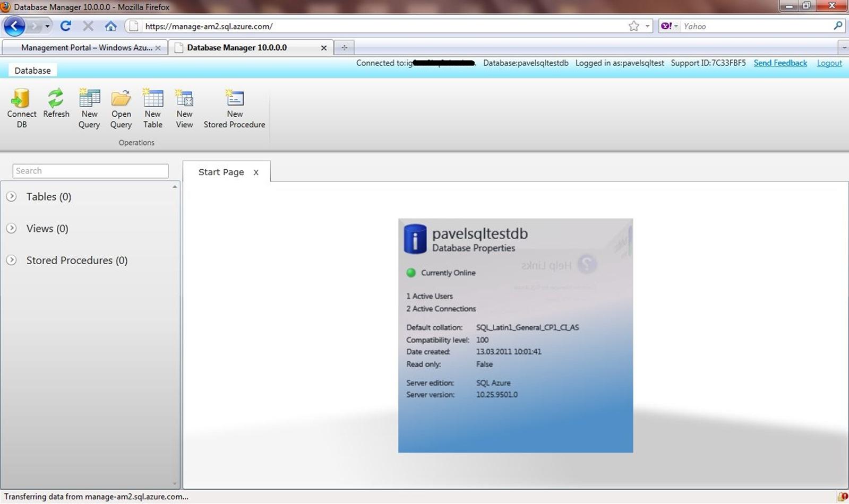Create a New View
849x504 pixels.
pos(184,99)
